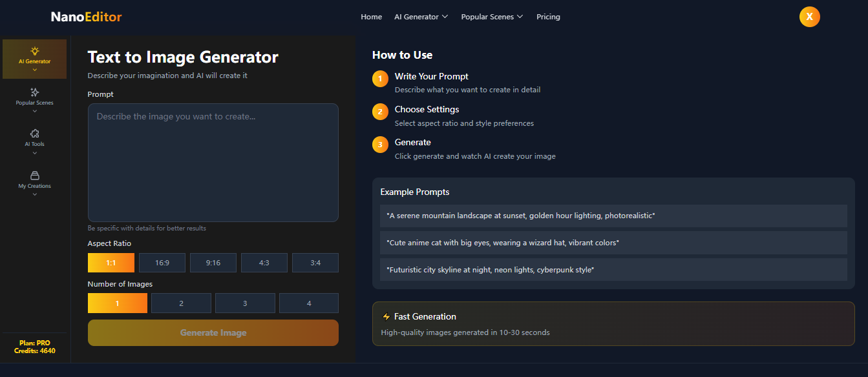
Task: Click the orange user avatar icon
Action: click(809, 16)
